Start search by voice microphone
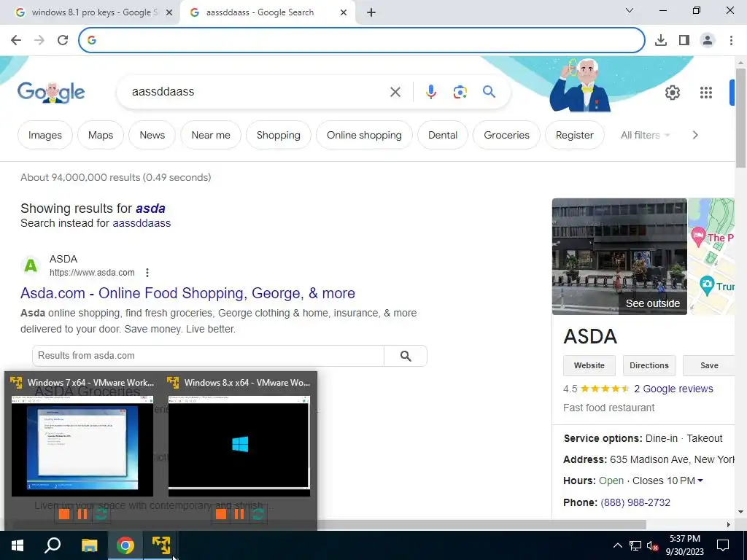The image size is (747, 560). point(430,92)
